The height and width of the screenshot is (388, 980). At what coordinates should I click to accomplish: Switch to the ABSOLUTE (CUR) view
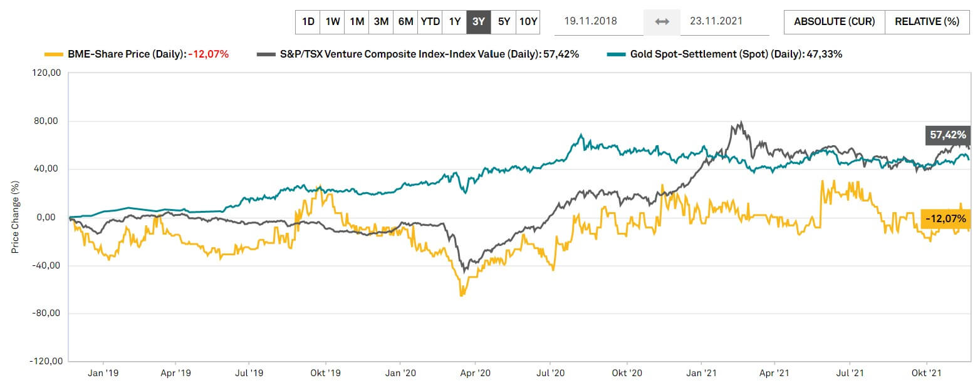[834, 21]
